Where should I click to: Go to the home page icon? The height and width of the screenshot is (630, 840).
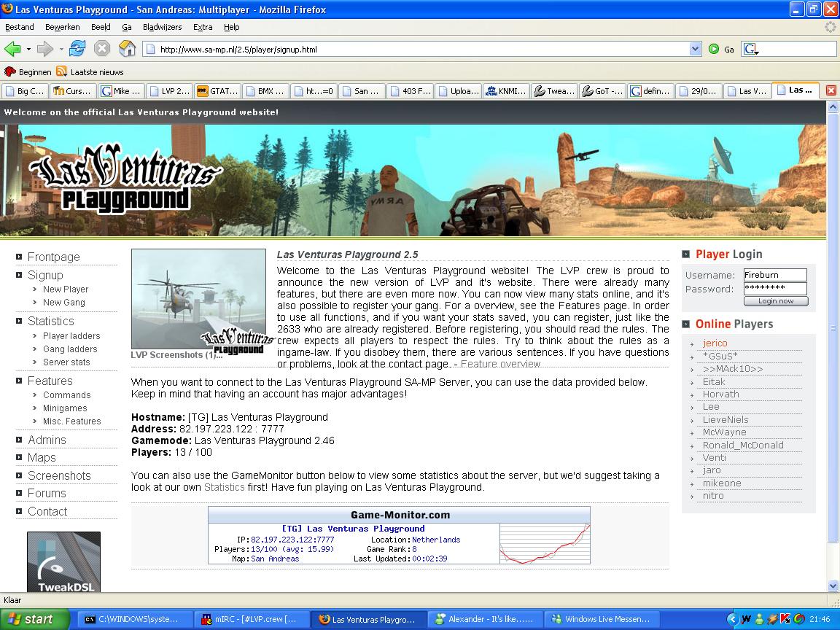coord(128,49)
